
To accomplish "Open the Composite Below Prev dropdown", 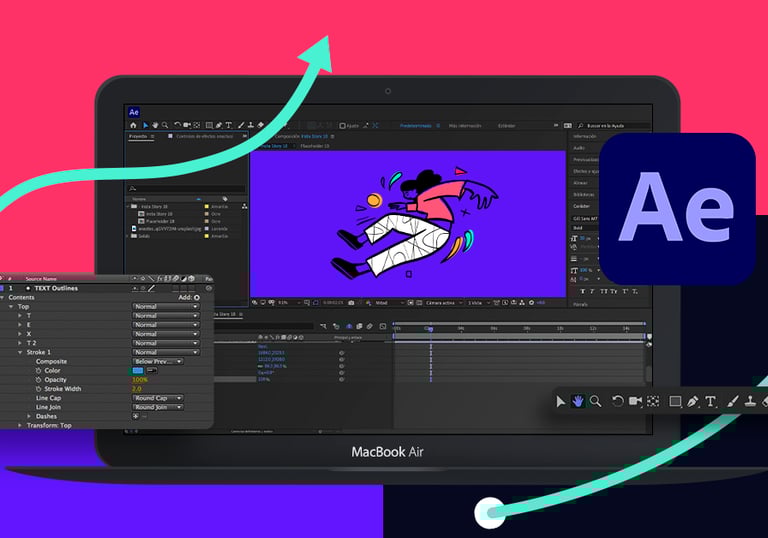I will (157, 362).
